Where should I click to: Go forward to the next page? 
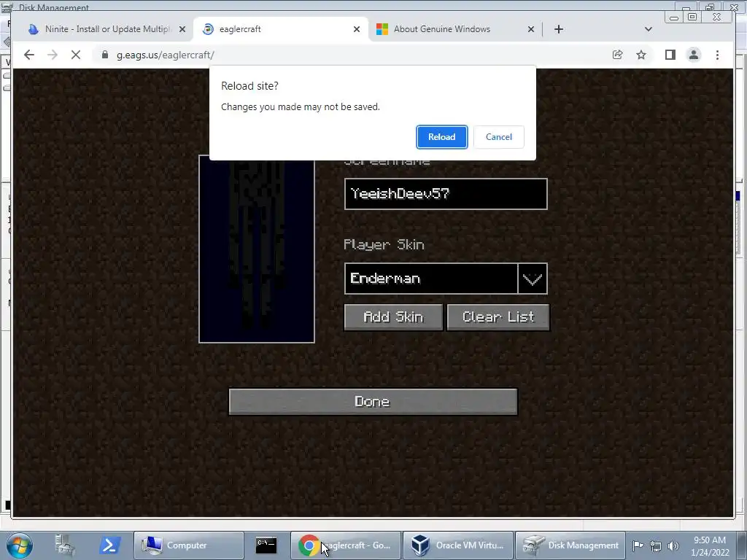click(x=53, y=55)
